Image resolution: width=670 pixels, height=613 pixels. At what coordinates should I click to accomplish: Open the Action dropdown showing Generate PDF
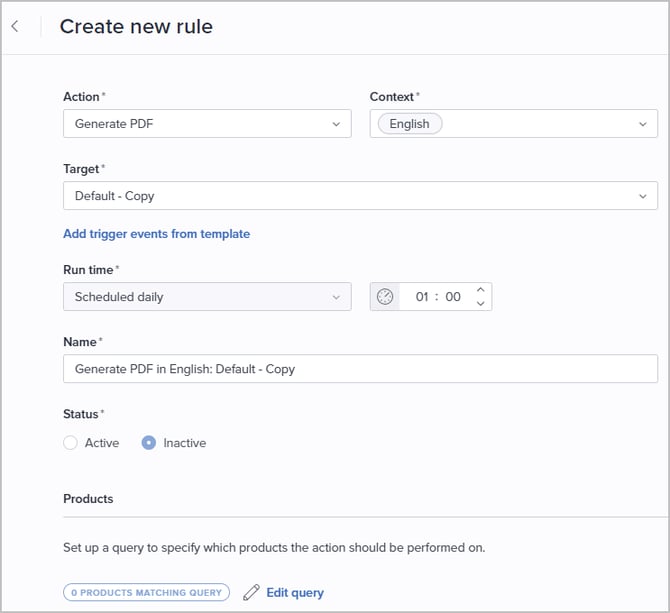tap(207, 124)
